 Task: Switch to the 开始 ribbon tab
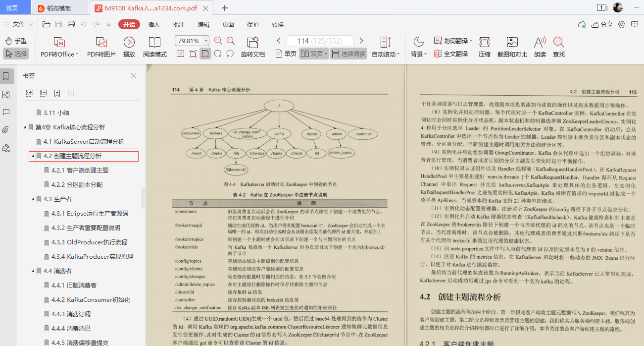click(x=129, y=24)
